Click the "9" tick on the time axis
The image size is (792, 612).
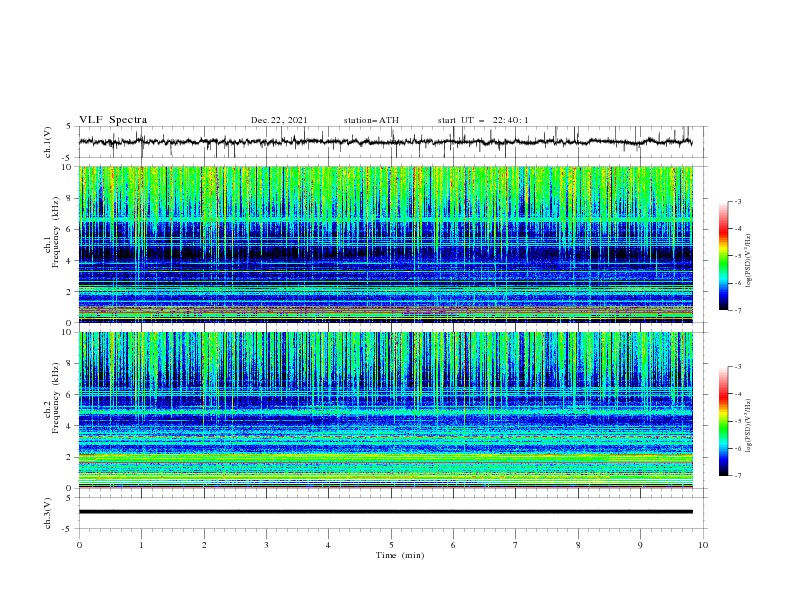point(640,545)
